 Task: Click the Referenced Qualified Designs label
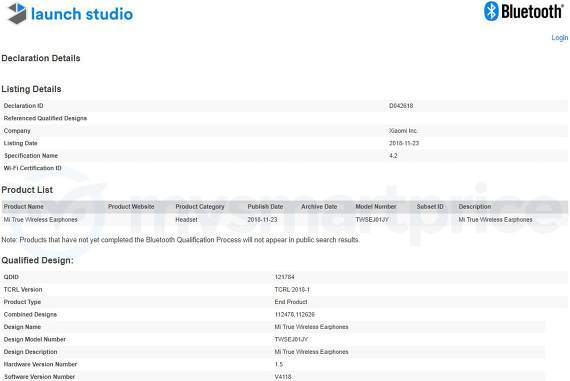(x=45, y=118)
